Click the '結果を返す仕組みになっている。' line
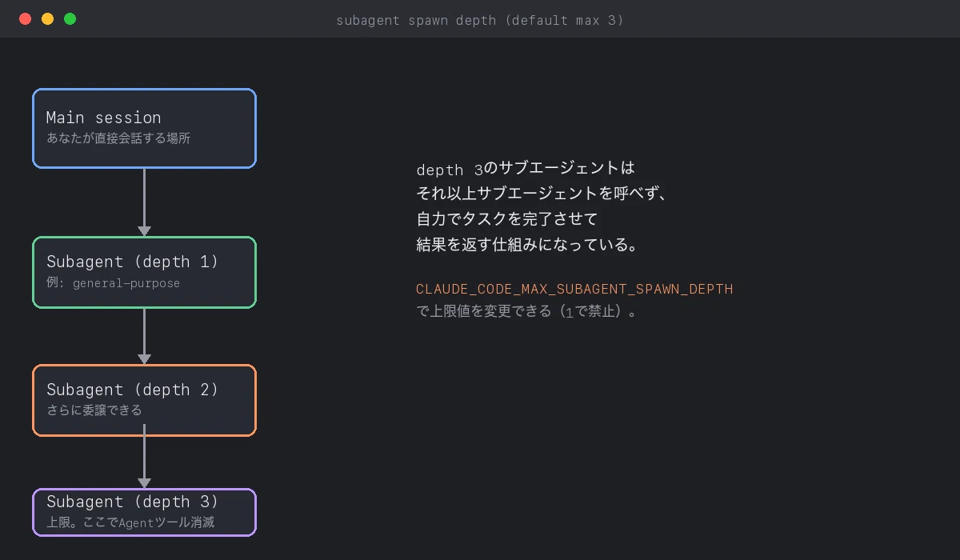 (529, 245)
